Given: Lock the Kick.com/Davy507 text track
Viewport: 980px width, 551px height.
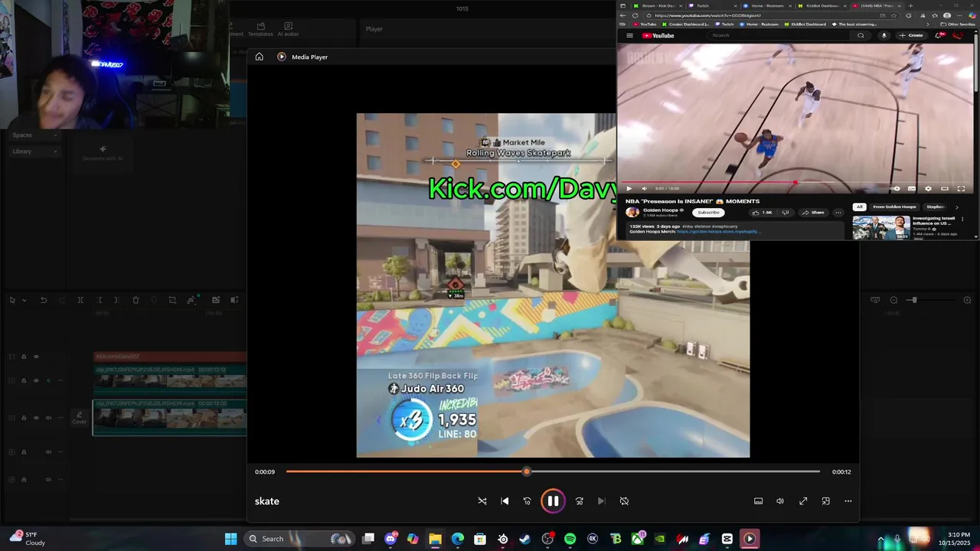Looking at the screenshot, I should 24,357.
